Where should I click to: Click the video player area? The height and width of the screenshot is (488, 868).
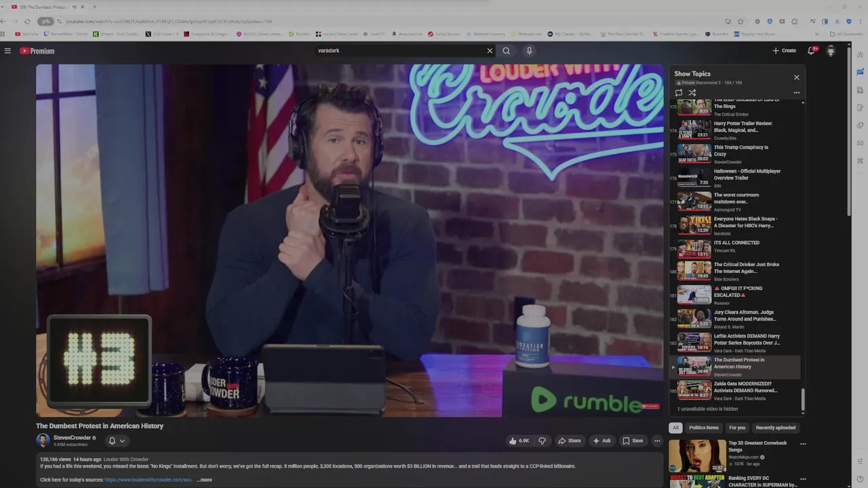[x=349, y=241]
